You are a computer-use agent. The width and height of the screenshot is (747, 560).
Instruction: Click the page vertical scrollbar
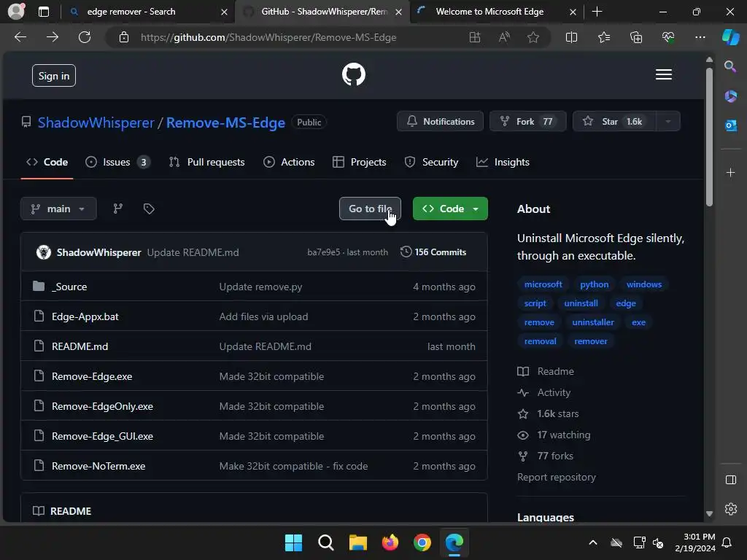point(709,138)
